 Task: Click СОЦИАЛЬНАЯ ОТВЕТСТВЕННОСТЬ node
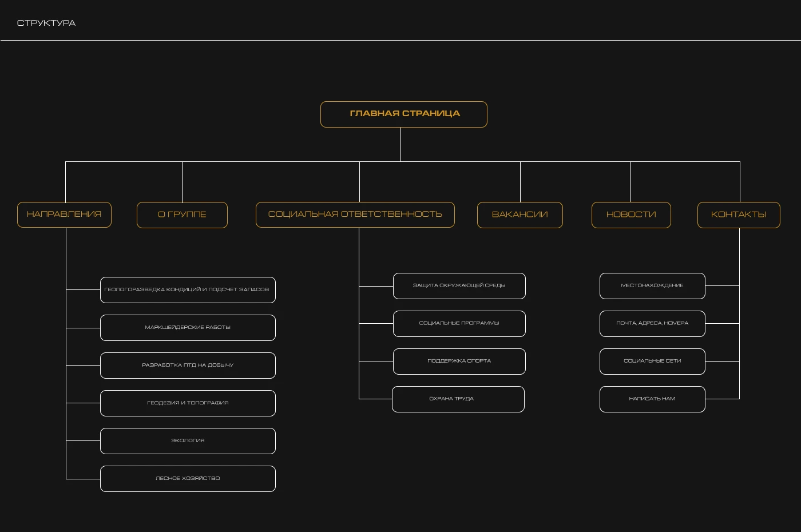[x=355, y=215]
